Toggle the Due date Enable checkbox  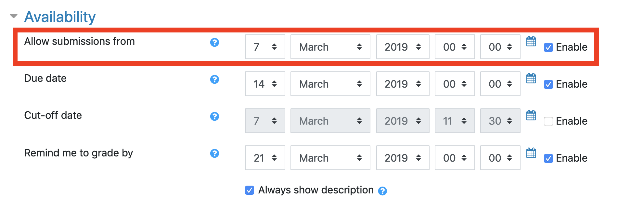click(548, 84)
